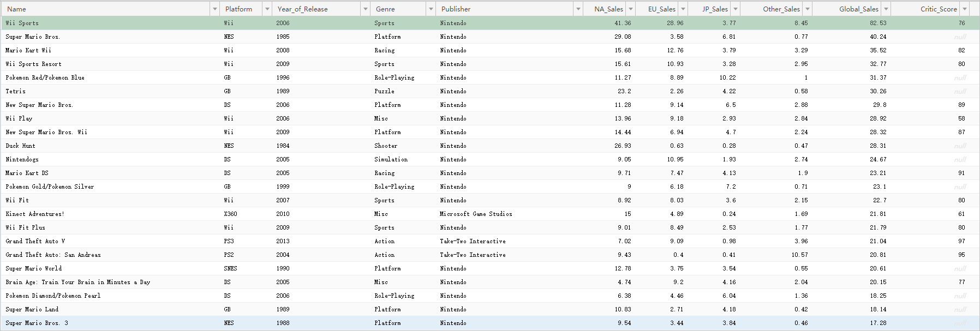
Task: Click the NA_Sales column header
Action: pyautogui.click(x=608, y=9)
